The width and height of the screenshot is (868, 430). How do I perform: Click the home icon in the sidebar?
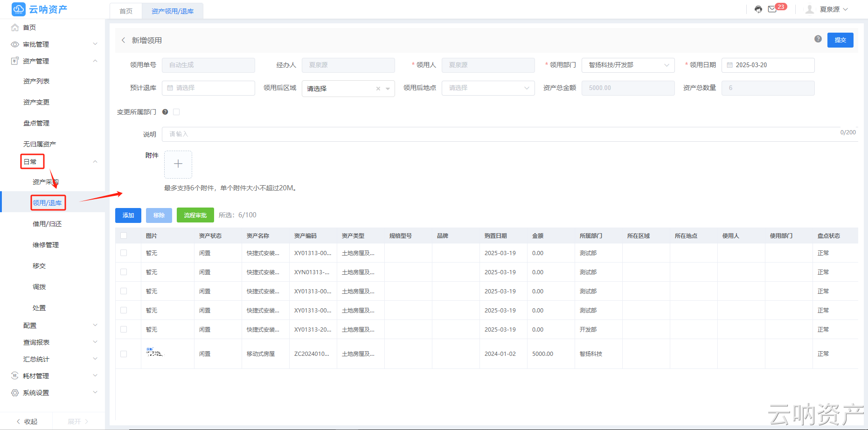15,28
